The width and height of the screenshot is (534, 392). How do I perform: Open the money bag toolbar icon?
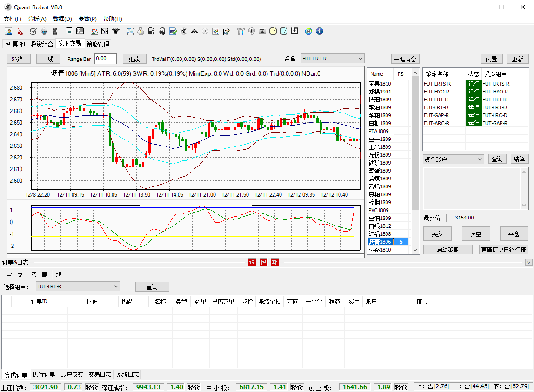coord(140,31)
